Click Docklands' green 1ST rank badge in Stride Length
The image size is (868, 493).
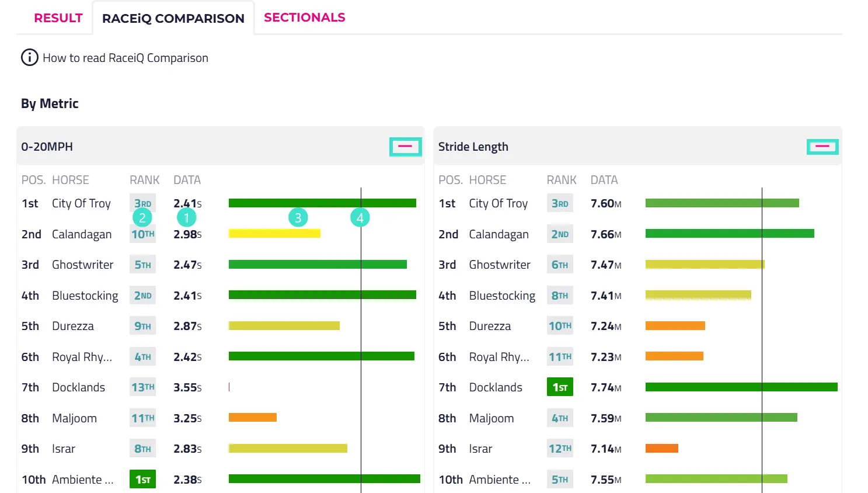[560, 387]
